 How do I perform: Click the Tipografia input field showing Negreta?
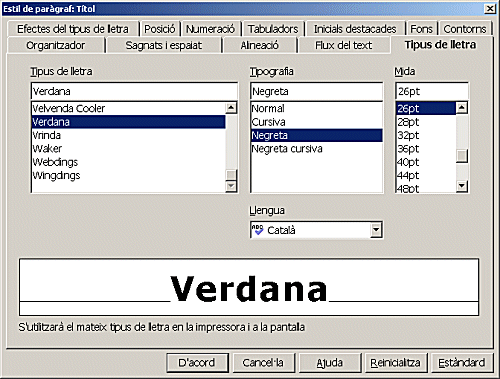[317, 91]
